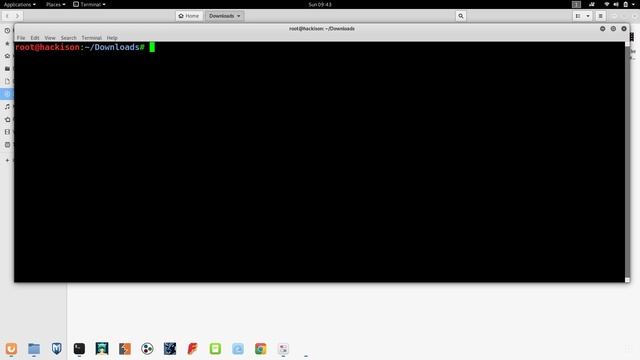Open the terminal Edit menu
This screenshot has height=360, width=640.
(35, 38)
